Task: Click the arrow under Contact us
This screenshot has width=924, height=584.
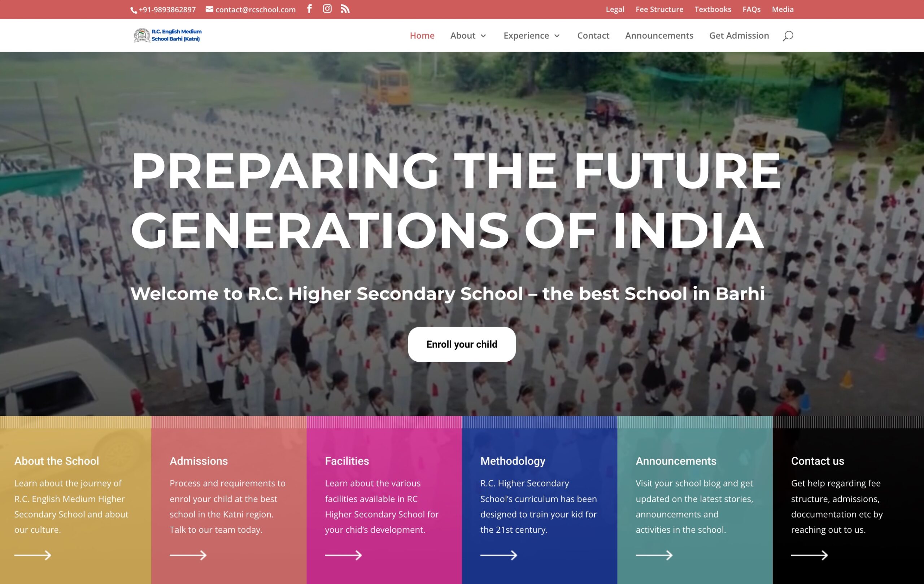Action: click(809, 555)
